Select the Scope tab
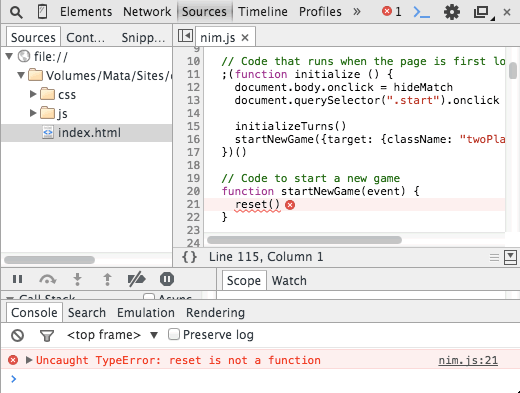Screen dimensions: 520x393 coord(244,280)
